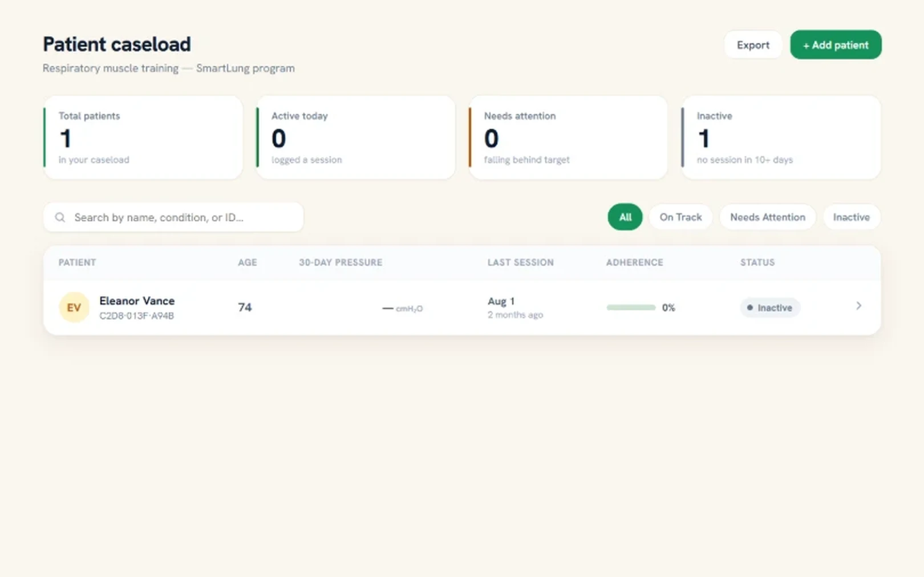This screenshot has height=577, width=924.
Task: Click the AGE column header
Action: (248, 262)
